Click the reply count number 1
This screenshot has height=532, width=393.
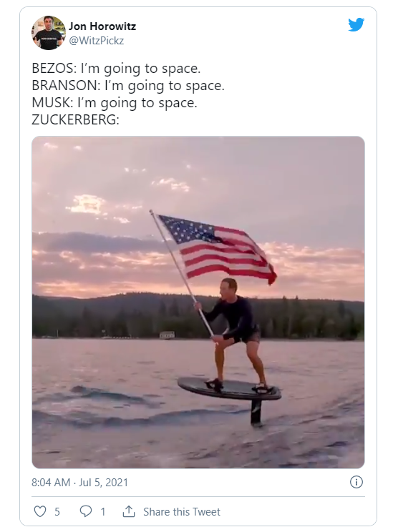pyautogui.click(x=103, y=512)
